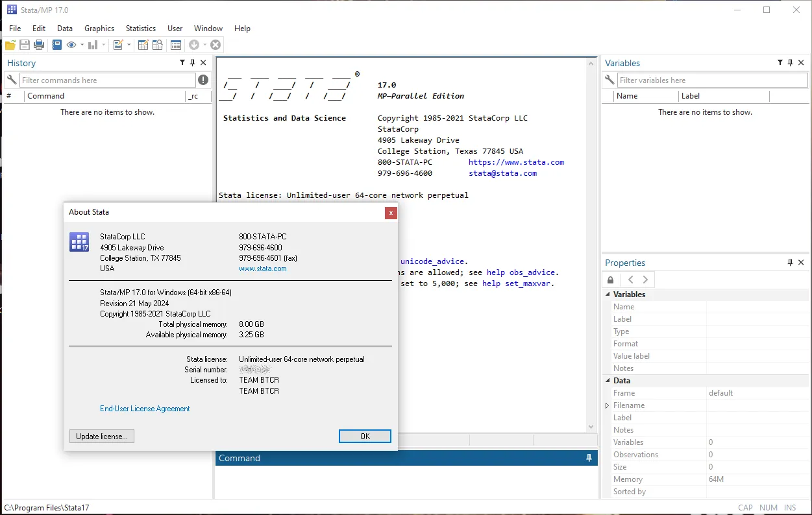Click the previous variable arrow in Properties

coord(630,280)
